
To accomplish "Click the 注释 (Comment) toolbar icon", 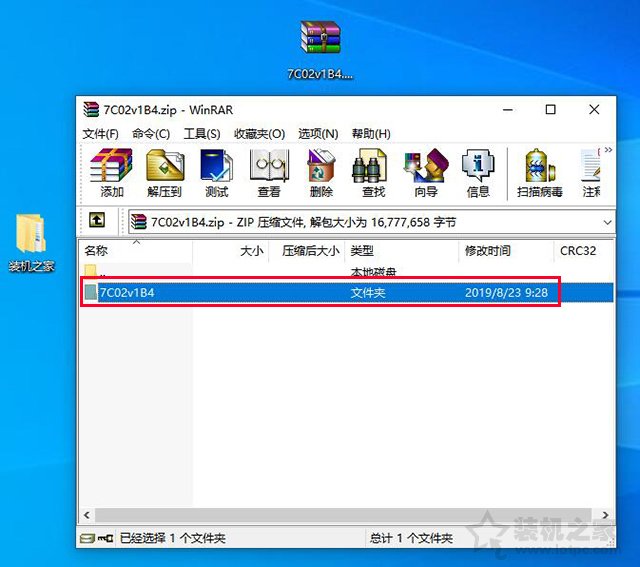I will [x=591, y=173].
